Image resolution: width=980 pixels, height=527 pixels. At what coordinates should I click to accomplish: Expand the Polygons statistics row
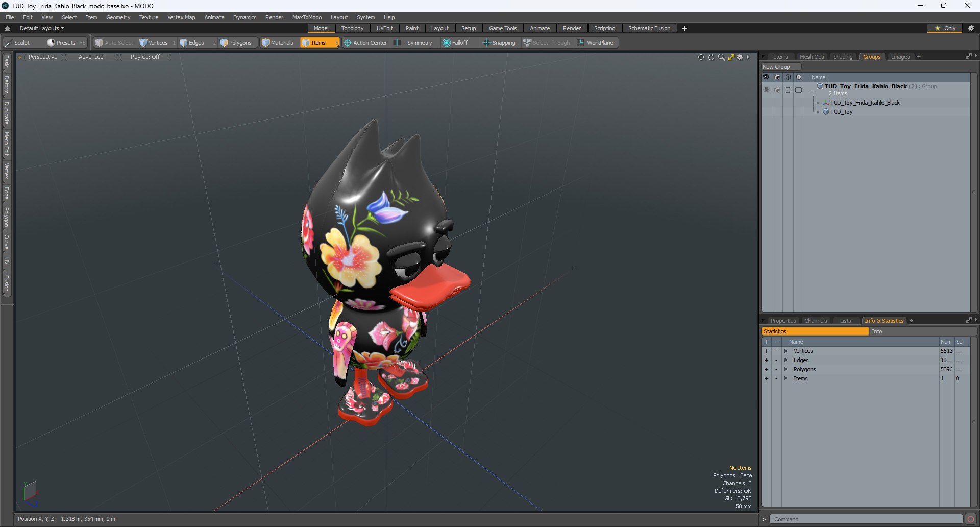(786, 369)
